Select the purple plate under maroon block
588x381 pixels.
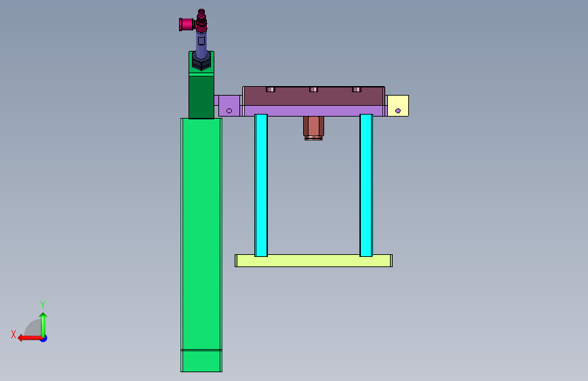(x=313, y=111)
